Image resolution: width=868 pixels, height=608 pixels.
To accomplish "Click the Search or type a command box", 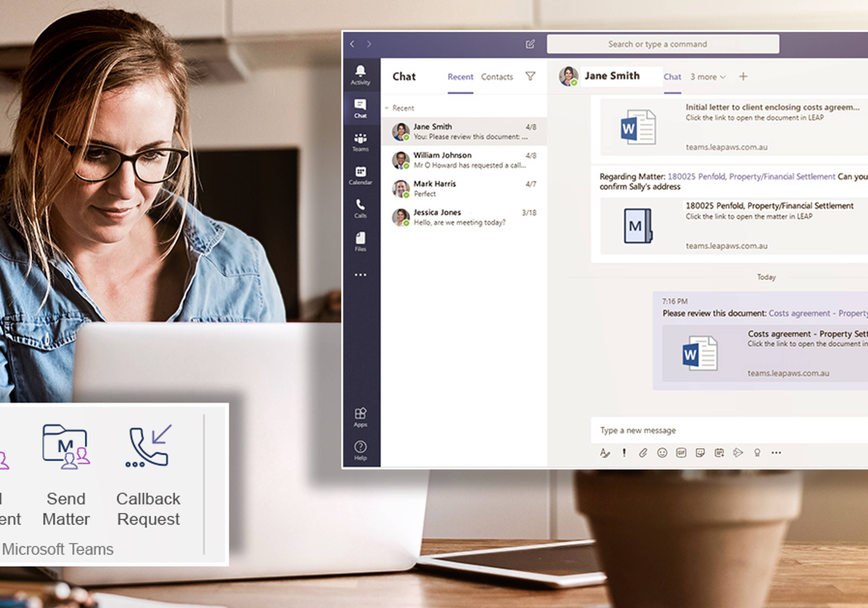I will click(663, 44).
